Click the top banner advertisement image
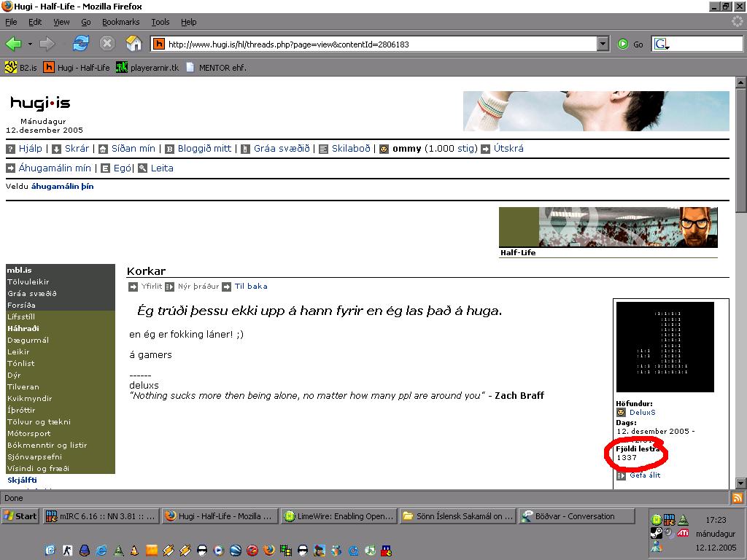 click(x=596, y=111)
